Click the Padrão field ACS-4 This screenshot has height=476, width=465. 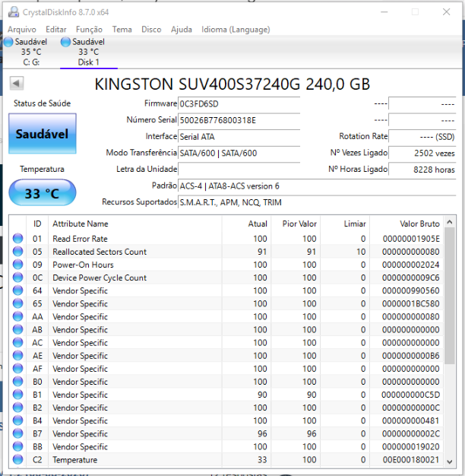(317, 186)
